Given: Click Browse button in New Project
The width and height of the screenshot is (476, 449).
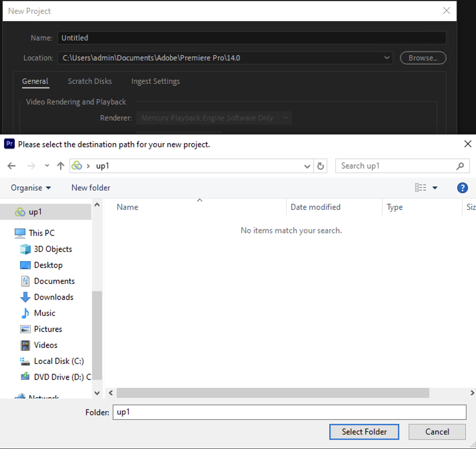Looking at the screenshot, I should pyautogui.click(x=423, y=58).
